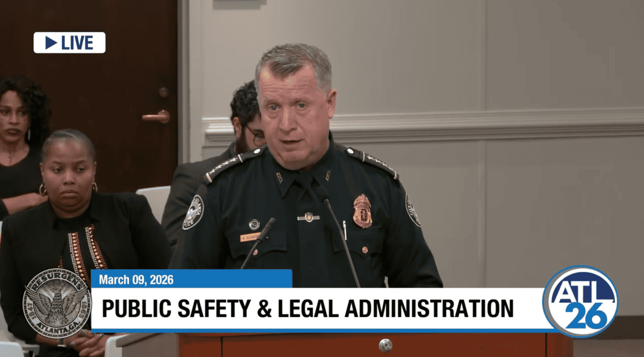Click the tie bar on the officer's tie
Image resolution: width=644 pixels, height=357 pixels.
308,218
